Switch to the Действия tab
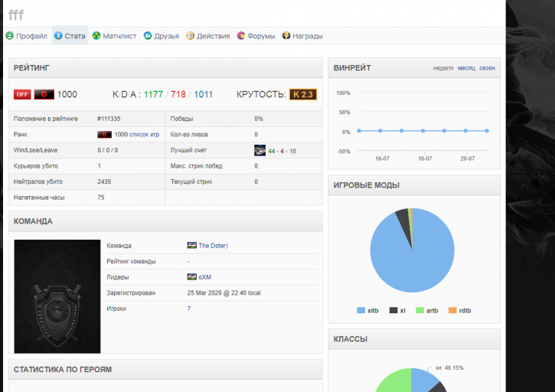 (x=208, y=36)
